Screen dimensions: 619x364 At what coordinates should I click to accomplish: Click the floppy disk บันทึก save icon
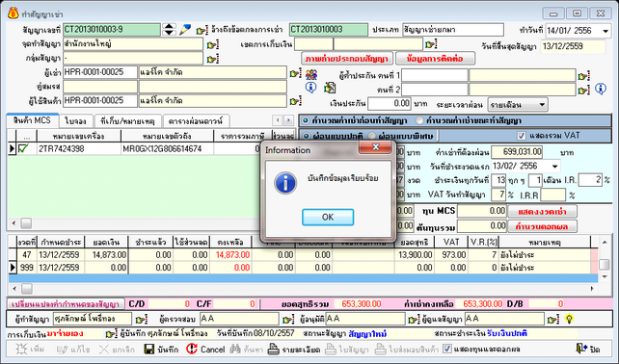pos(148,349)
